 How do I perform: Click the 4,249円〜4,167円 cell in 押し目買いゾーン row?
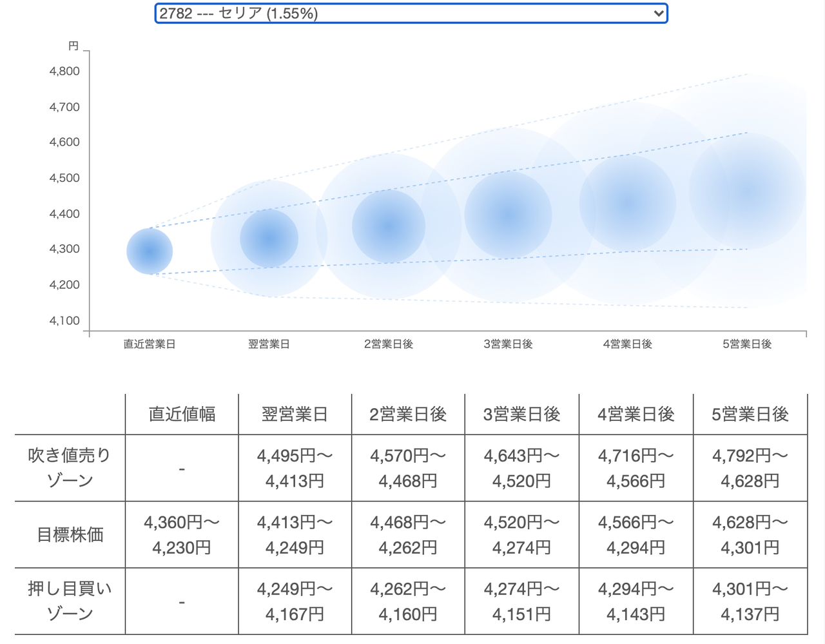pyautogui.click(x=295, y=601)
